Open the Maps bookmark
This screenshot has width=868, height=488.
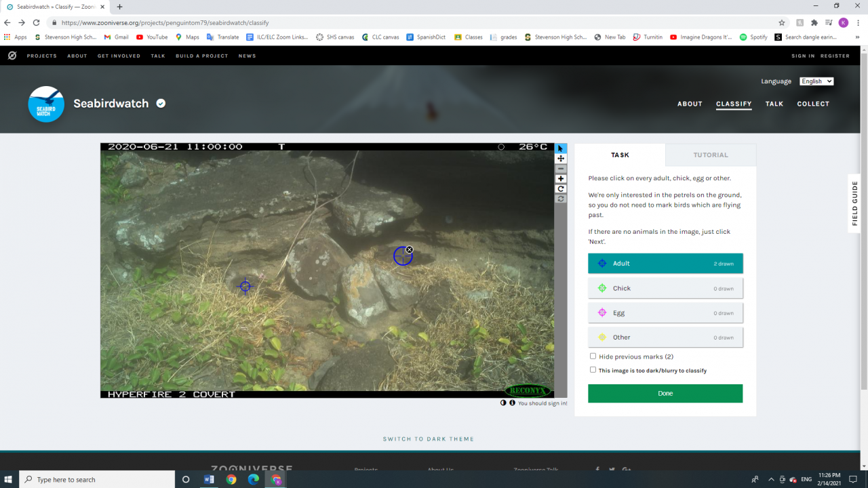click(187, 37)
